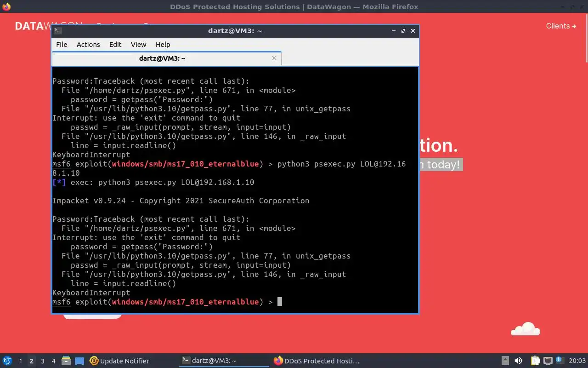Switch to the Firefox DDoS Protected Hosting taskbar entry
This screenshot has width=588, height=368.
tap(316, 361)
